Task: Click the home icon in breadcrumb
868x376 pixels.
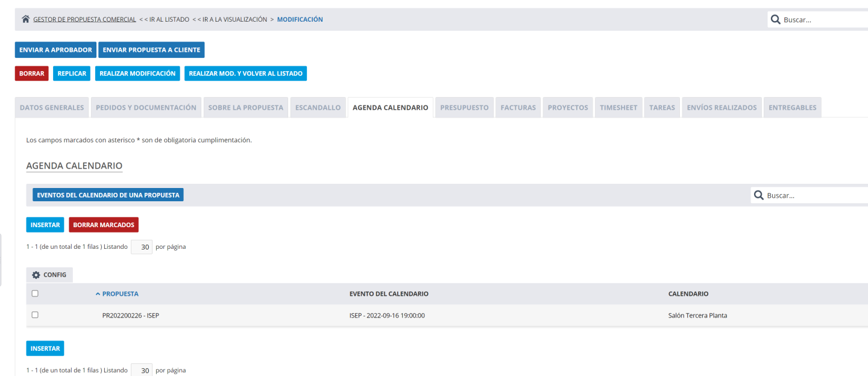Action: 25,19
